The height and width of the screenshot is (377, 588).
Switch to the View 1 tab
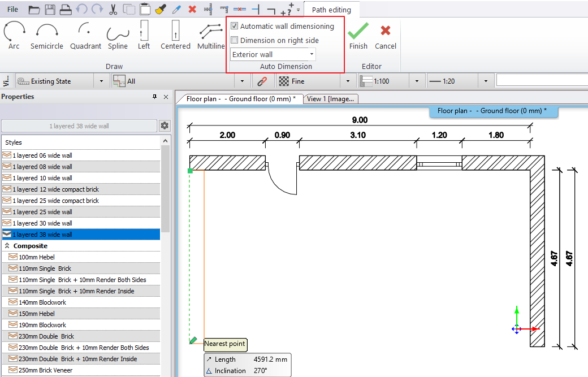pyautogui.click(x=331, y=99)
